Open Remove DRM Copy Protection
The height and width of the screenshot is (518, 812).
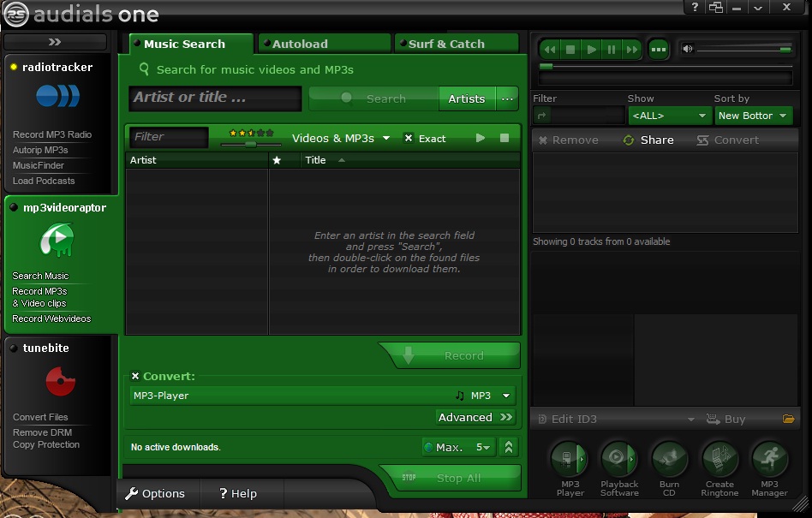coord(46,438)
